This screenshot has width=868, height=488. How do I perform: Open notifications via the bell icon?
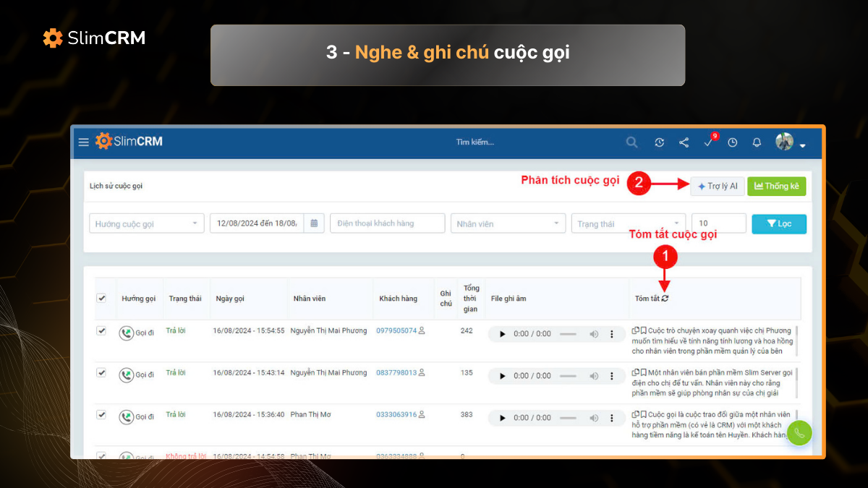click(x=756, y=142)
